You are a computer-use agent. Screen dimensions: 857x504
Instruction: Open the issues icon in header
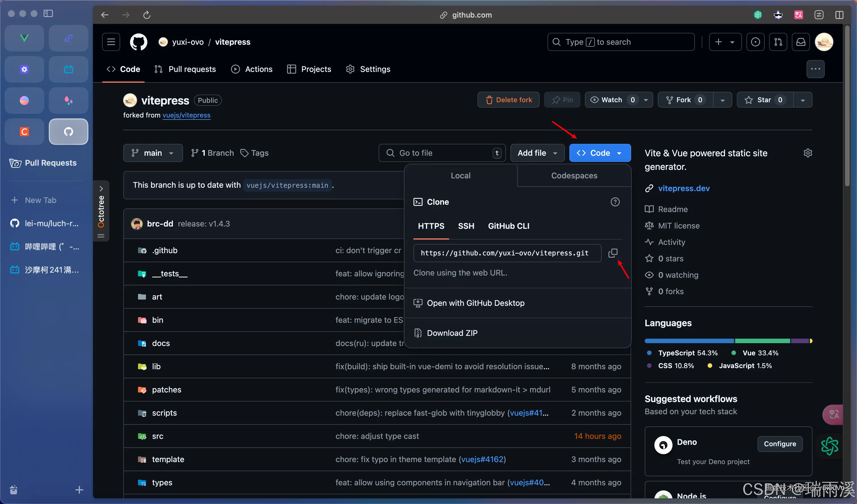[755, 42]
